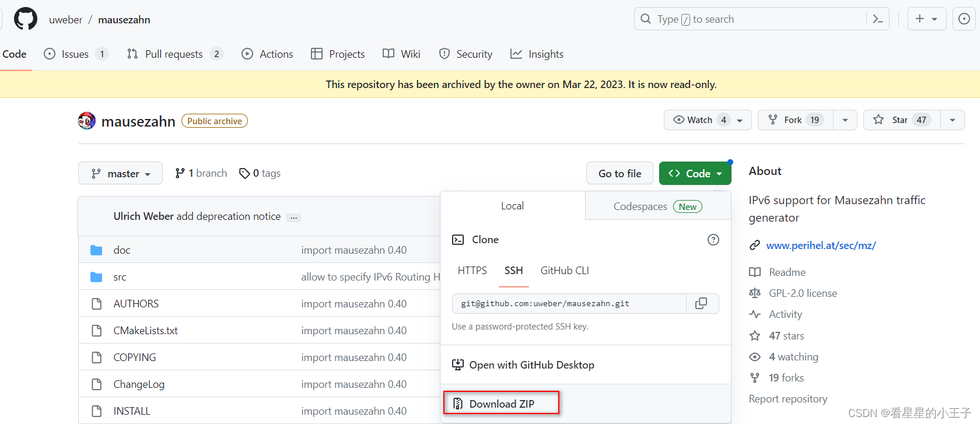The image size is (980, 424).
Task: Click the Fork button
Action: click(796, 120)
